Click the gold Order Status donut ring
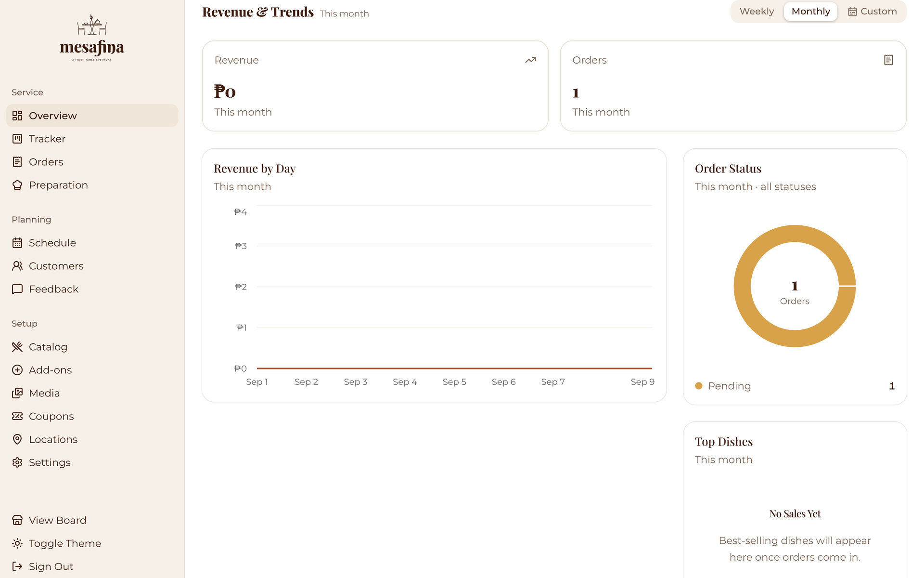Viewport: 924px width, 578px height. [742, 286]
